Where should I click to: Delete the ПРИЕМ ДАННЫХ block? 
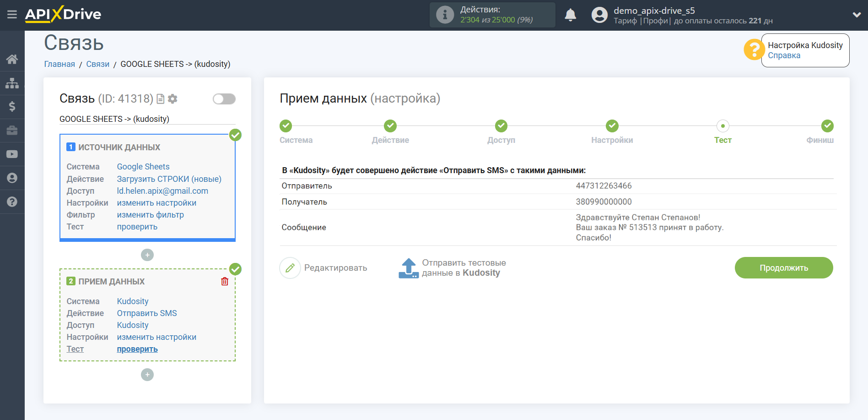[x=225, y=281]
